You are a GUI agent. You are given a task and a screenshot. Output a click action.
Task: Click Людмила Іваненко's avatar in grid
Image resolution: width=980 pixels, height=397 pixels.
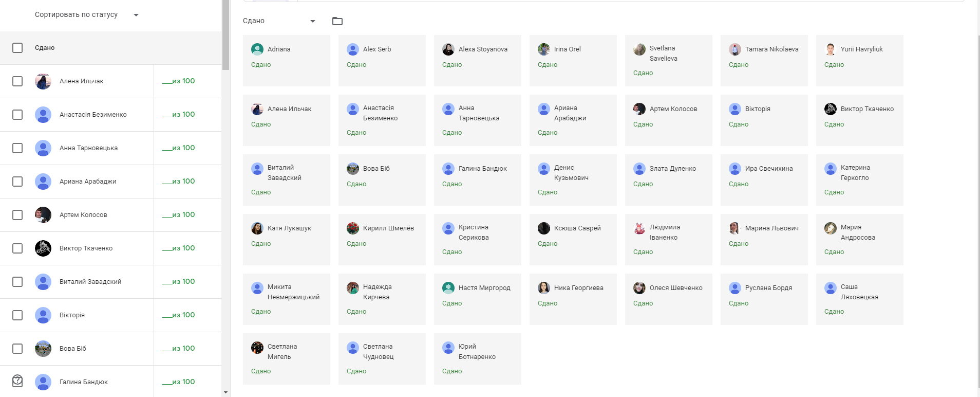pos(639,228)
